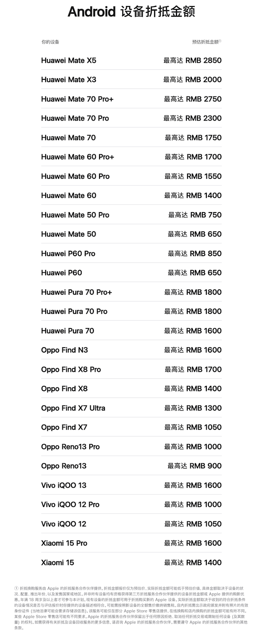Select the Xiaomi 15 Pro device name
261x644 pixels.
[64, 543]
